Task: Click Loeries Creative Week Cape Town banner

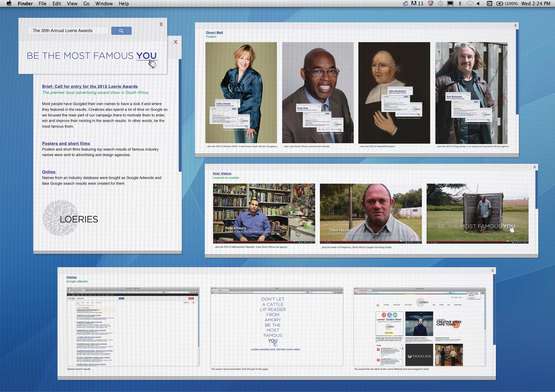Action: [x=449, y=324]
